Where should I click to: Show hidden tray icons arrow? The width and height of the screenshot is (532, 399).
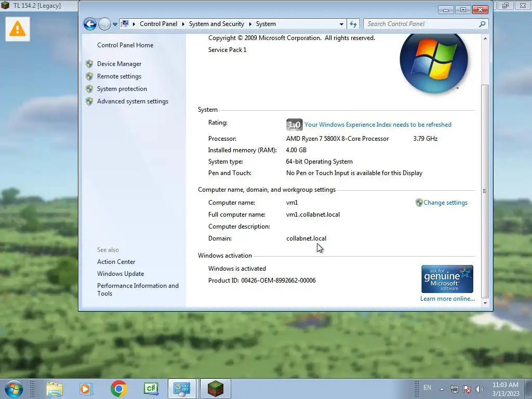[x=442, y=389]
